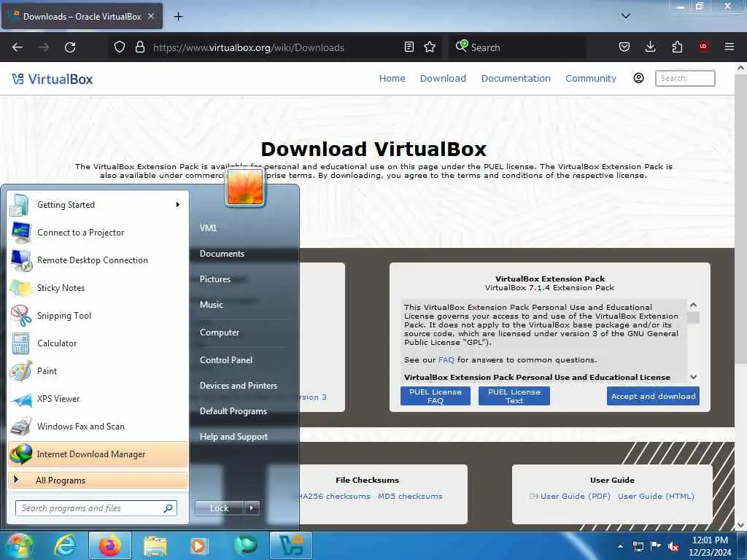Expand shutdown options arrow beside Lock
The height and width of the screenshot is (560, 747).
(252, 508)
